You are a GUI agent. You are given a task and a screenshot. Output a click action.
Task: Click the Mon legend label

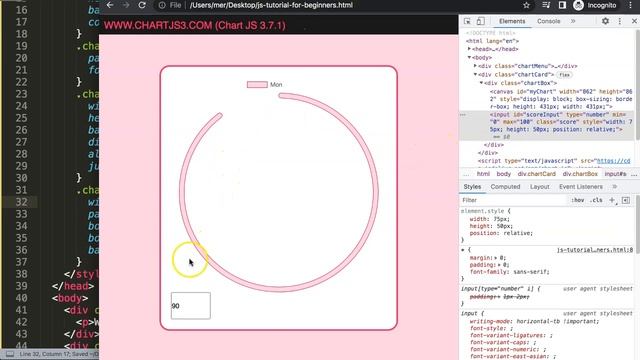pos(276,84)
